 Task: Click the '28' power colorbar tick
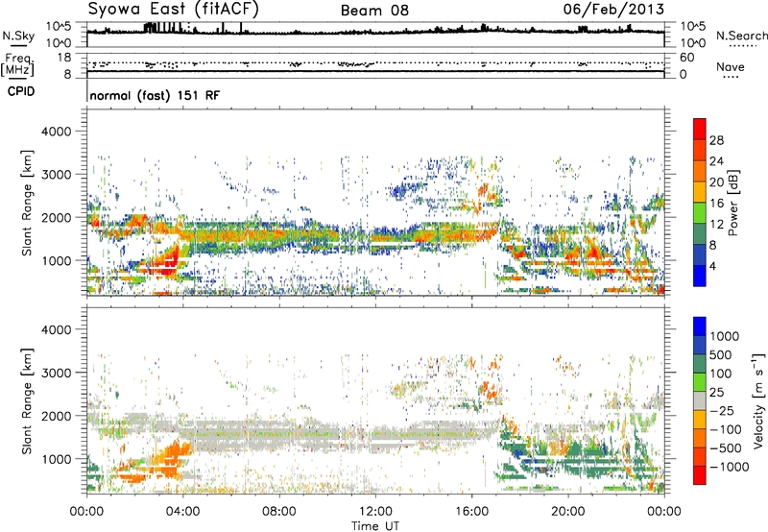point(716,140)
